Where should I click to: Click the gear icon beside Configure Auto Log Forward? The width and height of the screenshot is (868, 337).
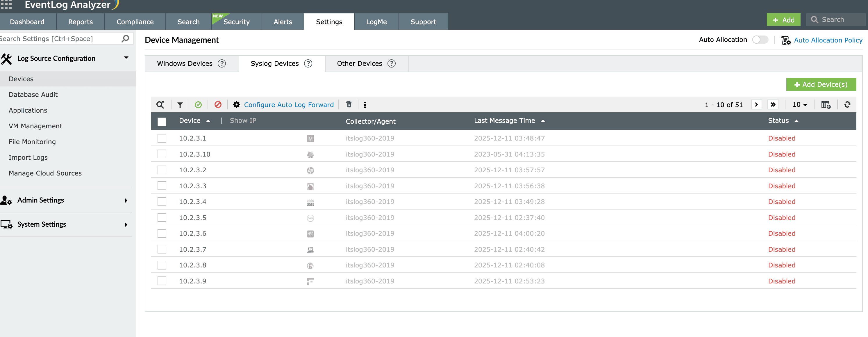point(237,104)
